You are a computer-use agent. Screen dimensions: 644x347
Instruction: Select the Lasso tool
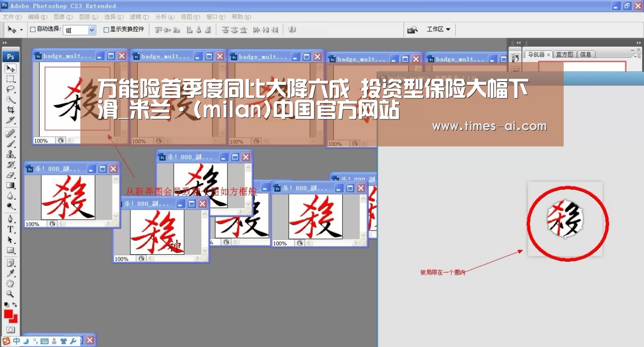[10, 89]
